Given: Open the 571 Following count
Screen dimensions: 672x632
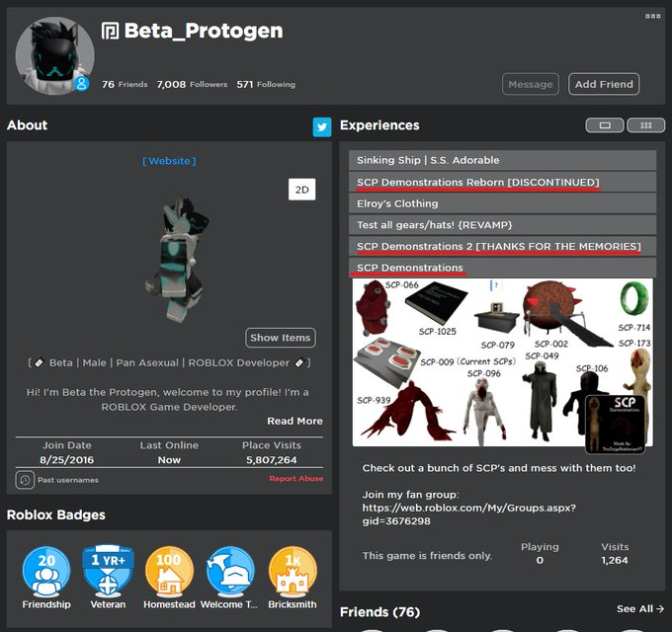Looking at the screenshot, I should [x=266, y=84].
